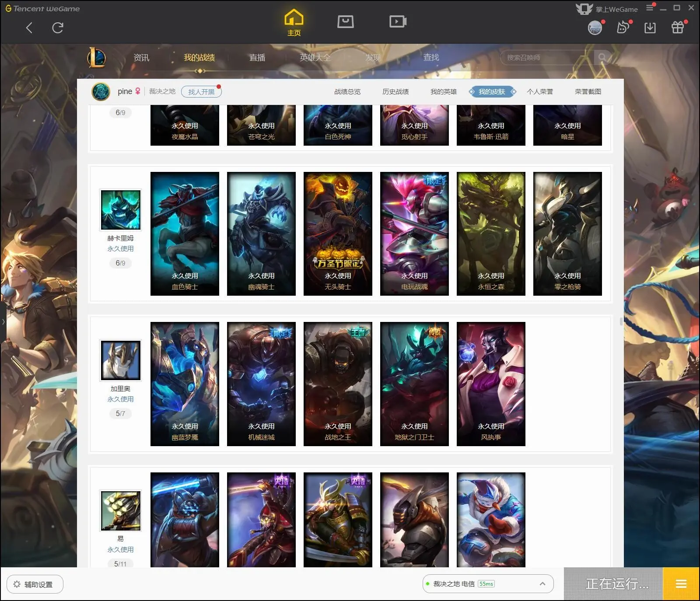Click the skins list vertical scrollbar
Viewport: 700px width, 601px height.
click(621, 321)
